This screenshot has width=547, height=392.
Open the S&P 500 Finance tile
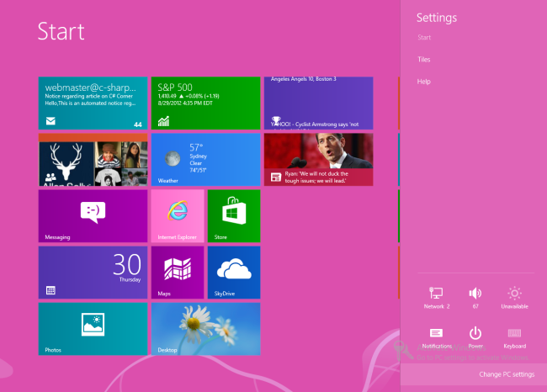206,103
